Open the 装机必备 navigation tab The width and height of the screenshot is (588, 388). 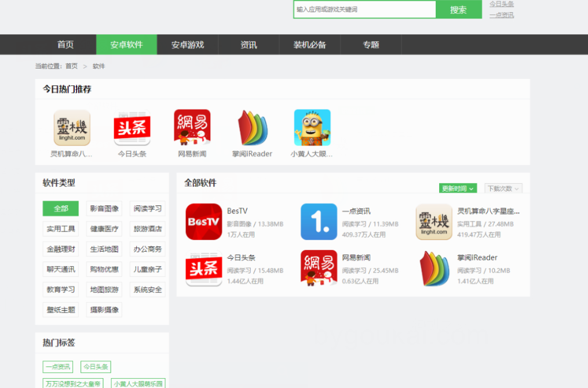pyautogui.click(x=310, y=45)
